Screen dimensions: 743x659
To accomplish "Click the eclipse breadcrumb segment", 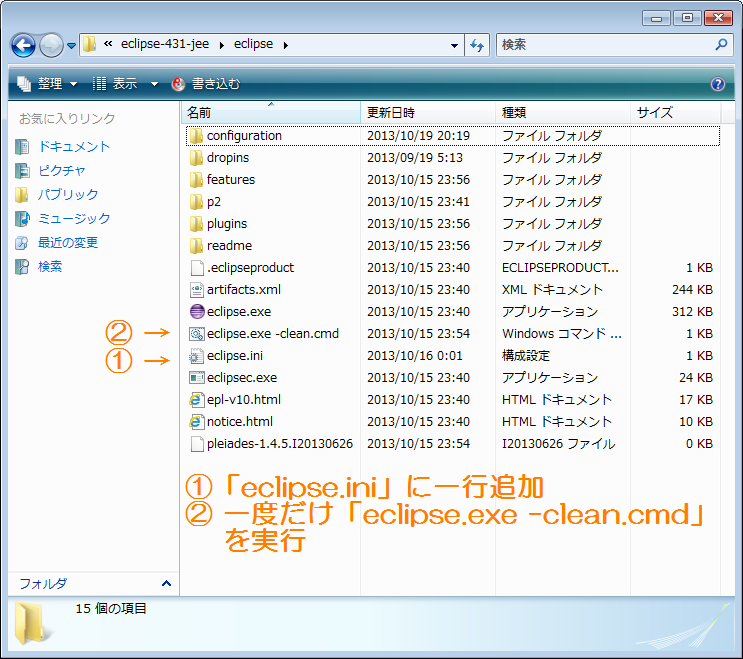I will click(x=254, y=44).
